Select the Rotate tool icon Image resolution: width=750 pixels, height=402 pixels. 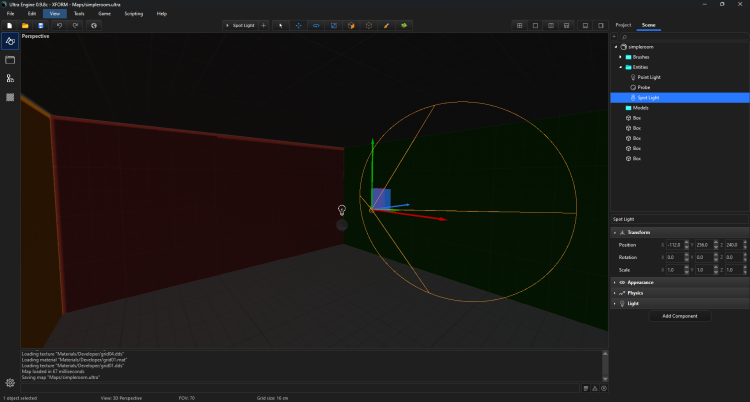click(316, 25)
